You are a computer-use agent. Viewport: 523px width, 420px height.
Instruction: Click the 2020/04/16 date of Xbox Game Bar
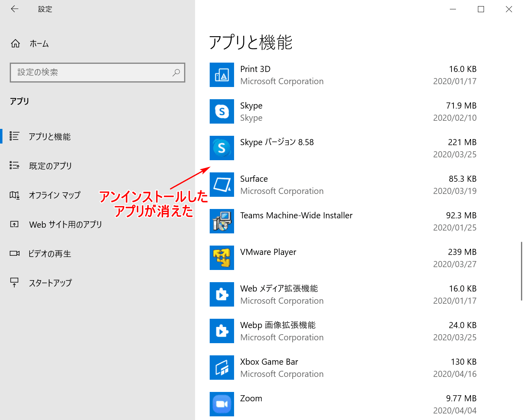click(x=455, y=374)
